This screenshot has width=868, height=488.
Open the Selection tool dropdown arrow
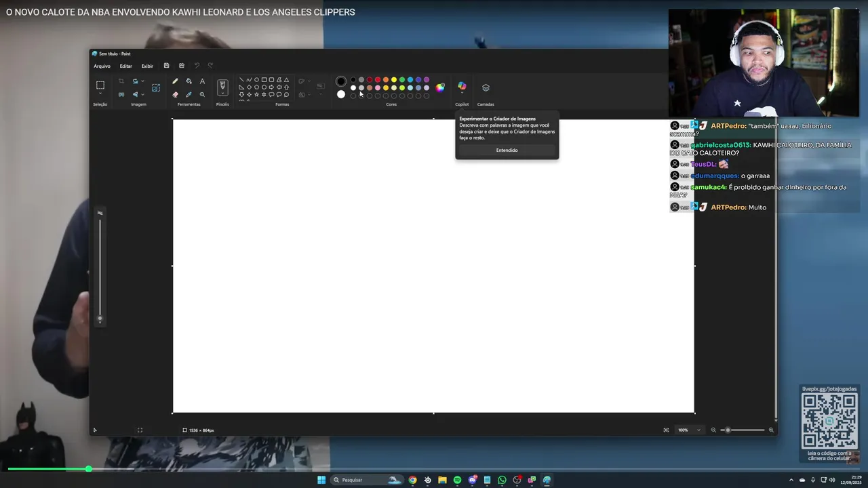pos(100,94)
